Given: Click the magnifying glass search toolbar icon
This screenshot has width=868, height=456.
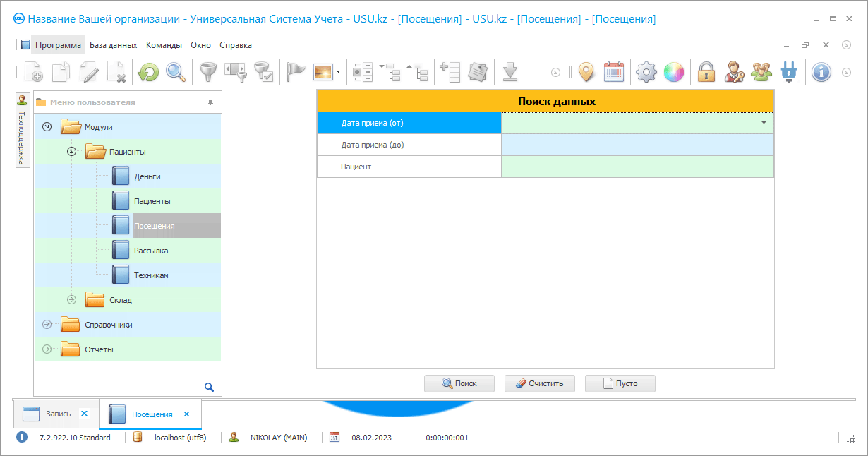Looking at the screenshot, I should pyautogui.click(x=175, y=72).
